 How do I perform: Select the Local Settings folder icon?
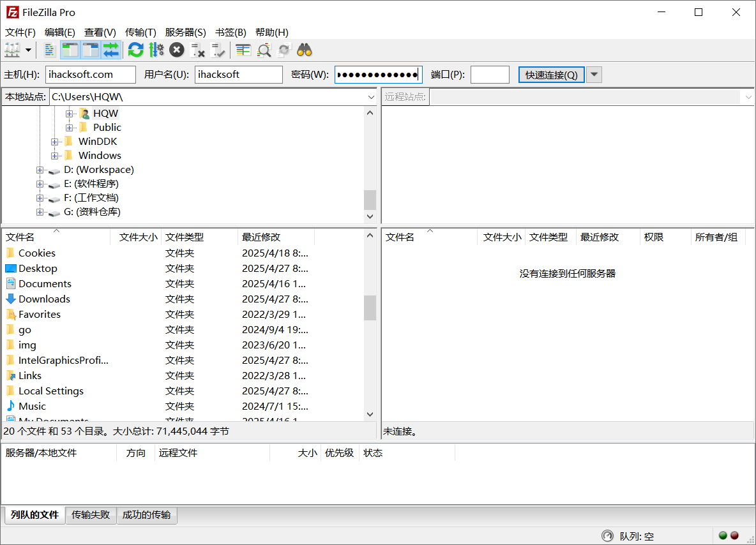click(x=10, y=391)
